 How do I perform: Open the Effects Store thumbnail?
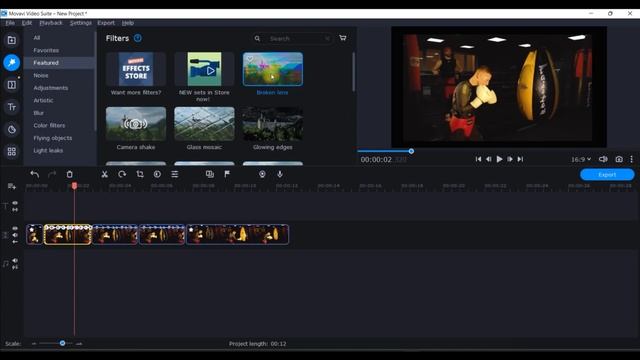coord(136,69)
